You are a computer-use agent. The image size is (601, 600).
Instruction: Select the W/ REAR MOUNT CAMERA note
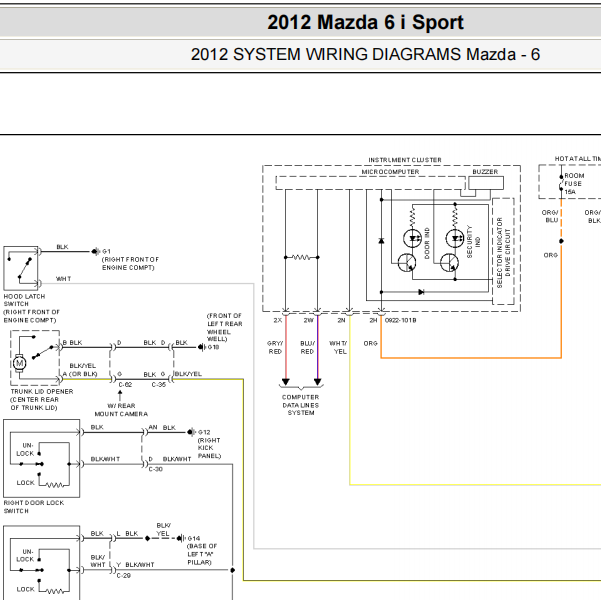pos(121,410)
